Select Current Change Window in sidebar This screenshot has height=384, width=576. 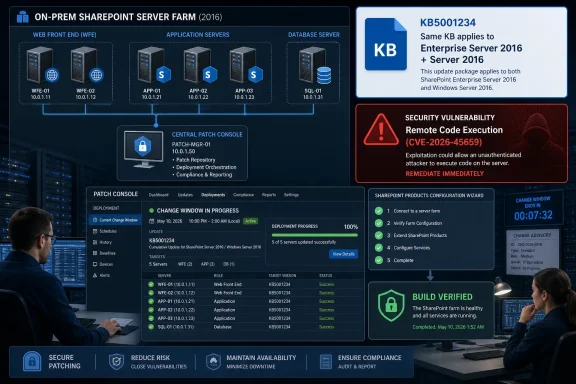[115, 220]
